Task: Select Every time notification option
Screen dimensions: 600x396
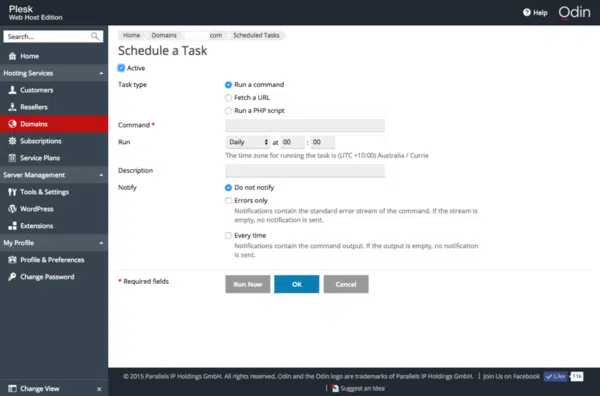Action: 228,235
